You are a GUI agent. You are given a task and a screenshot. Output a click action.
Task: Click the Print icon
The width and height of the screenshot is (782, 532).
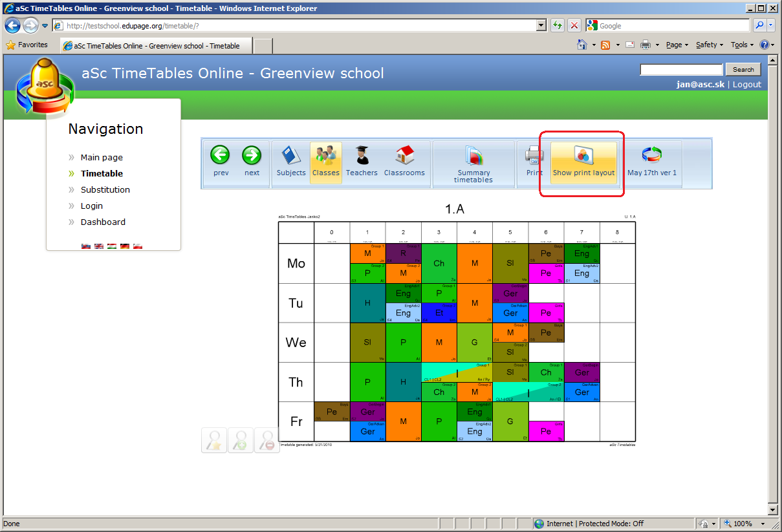click(534, 156)
